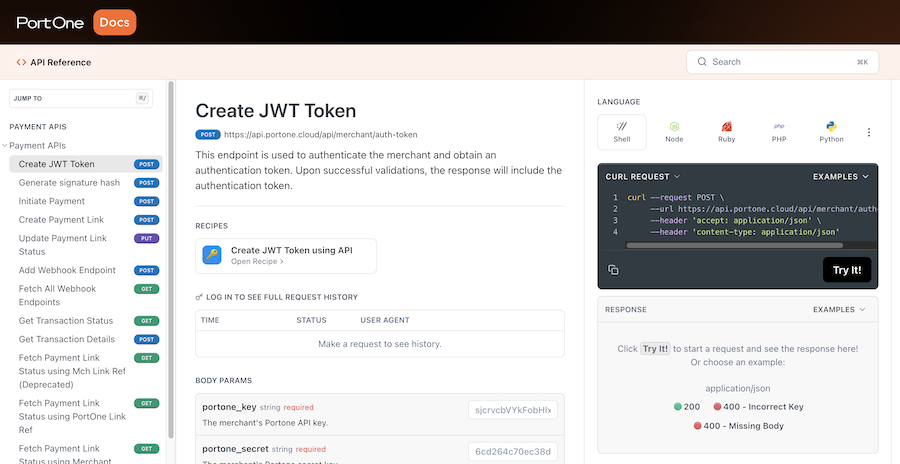This screenshot has width=900, height=464.
Task: Open Initiate Payment endpoint
Action: click(x=86, y=201)
